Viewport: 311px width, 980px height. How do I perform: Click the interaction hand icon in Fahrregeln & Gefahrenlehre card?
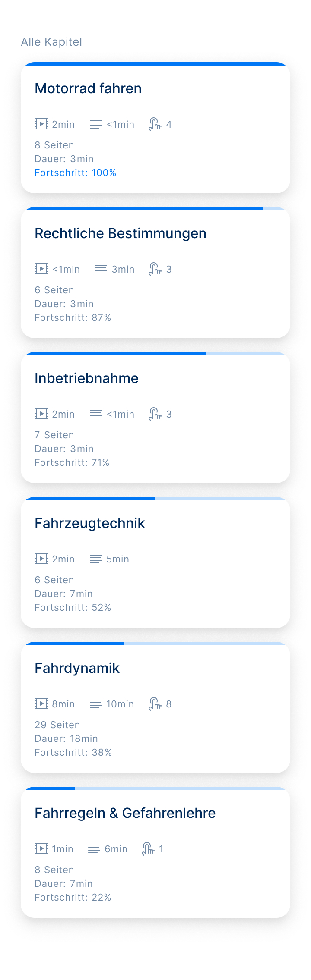149,849
